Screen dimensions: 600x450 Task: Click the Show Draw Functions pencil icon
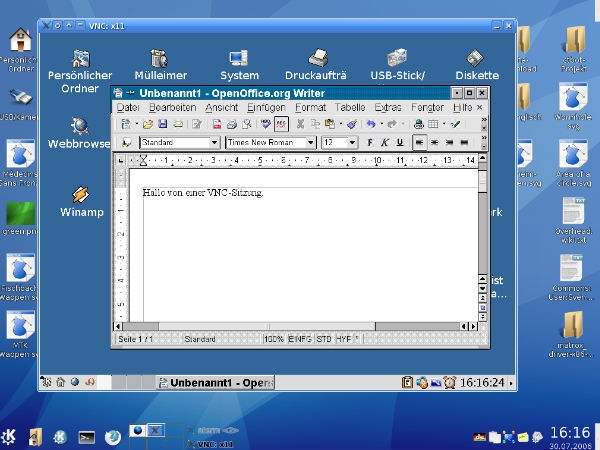pos(455,124)
